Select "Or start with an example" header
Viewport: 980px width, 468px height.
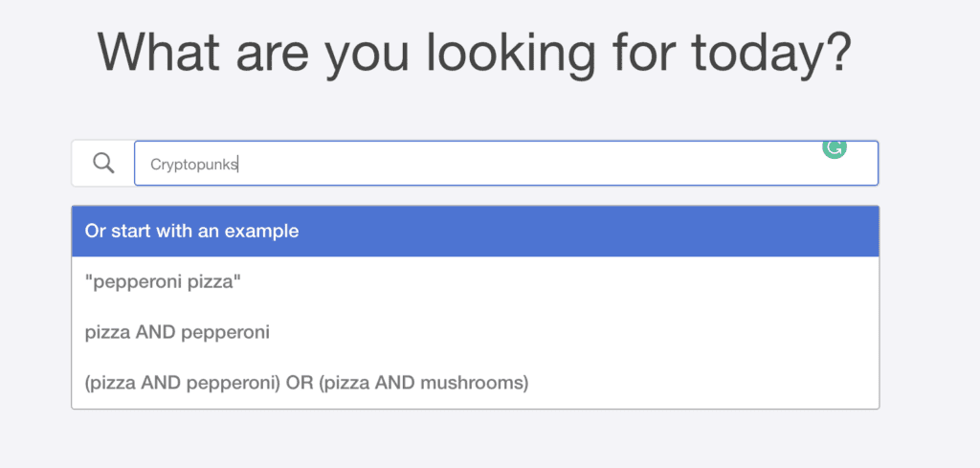(x=192, y=232)
